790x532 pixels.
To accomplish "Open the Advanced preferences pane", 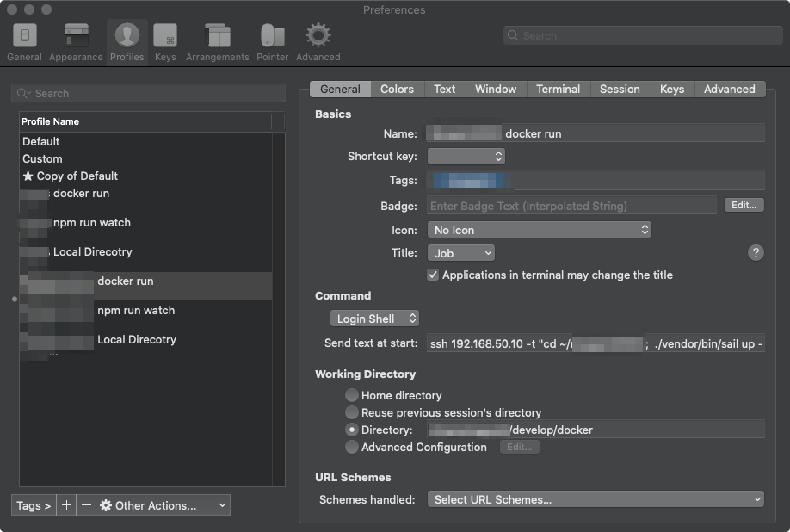I will tap(318, 38).
